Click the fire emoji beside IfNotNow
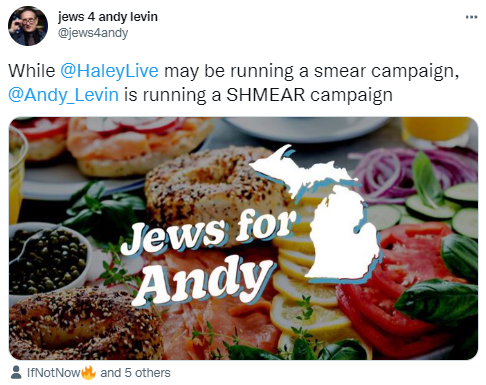This screenshot has width=486, height=385. (88, 372)
